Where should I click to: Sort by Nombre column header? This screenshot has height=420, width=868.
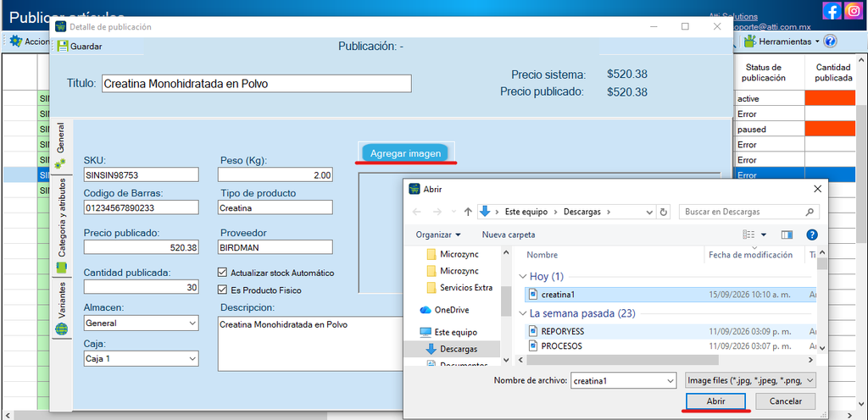542,256
